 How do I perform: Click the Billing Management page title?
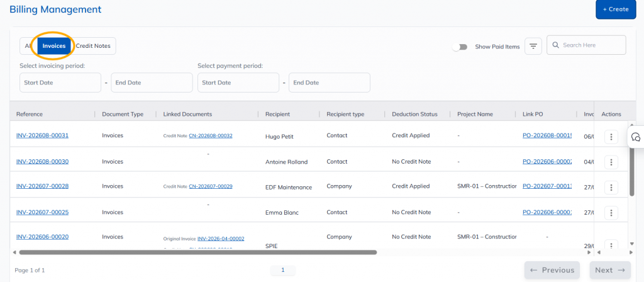[x=55, y=9]
